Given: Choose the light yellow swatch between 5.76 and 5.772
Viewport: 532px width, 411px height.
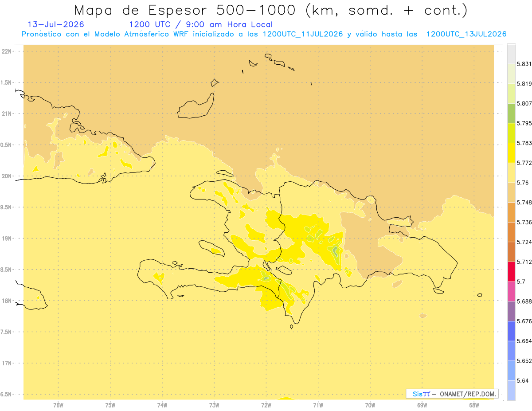Looking at the screenshot, I should point(511,172).
